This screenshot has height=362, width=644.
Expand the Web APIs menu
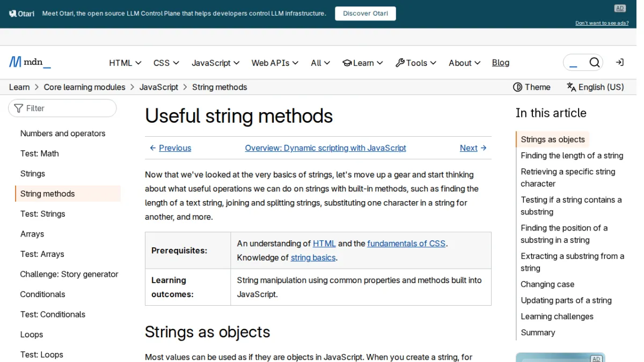point(275,63)
